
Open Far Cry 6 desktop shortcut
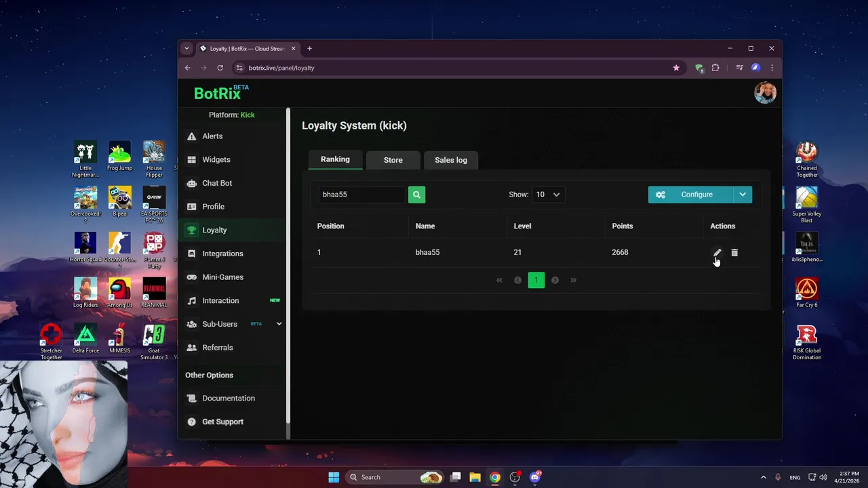pyautogui.click(x=807, y=293)
